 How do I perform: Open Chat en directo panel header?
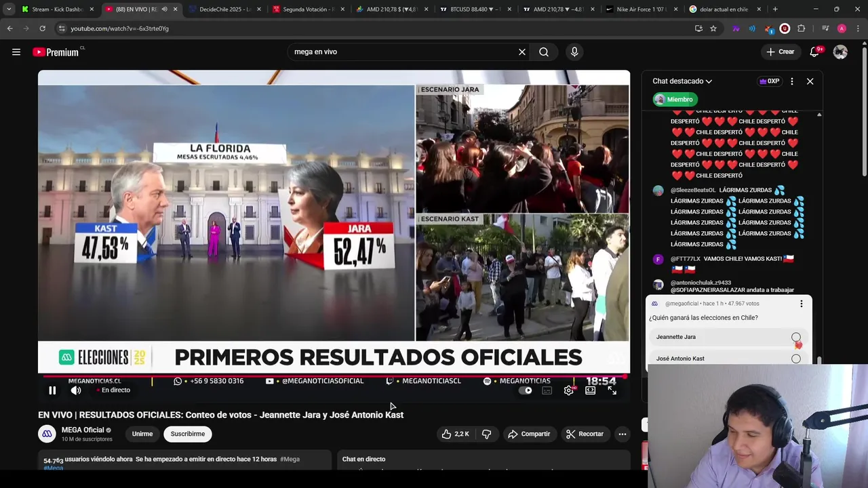(x=363, y=459)
